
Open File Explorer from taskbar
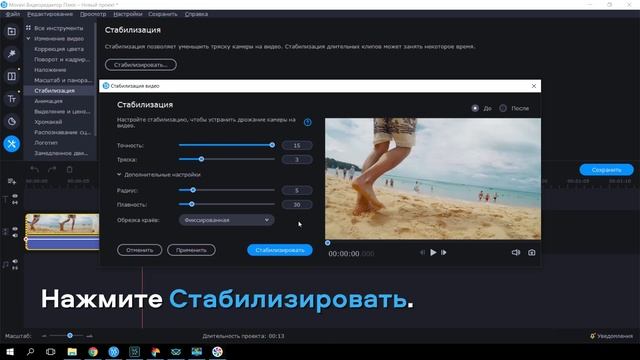pyautogui.click(x=72, y=351)
